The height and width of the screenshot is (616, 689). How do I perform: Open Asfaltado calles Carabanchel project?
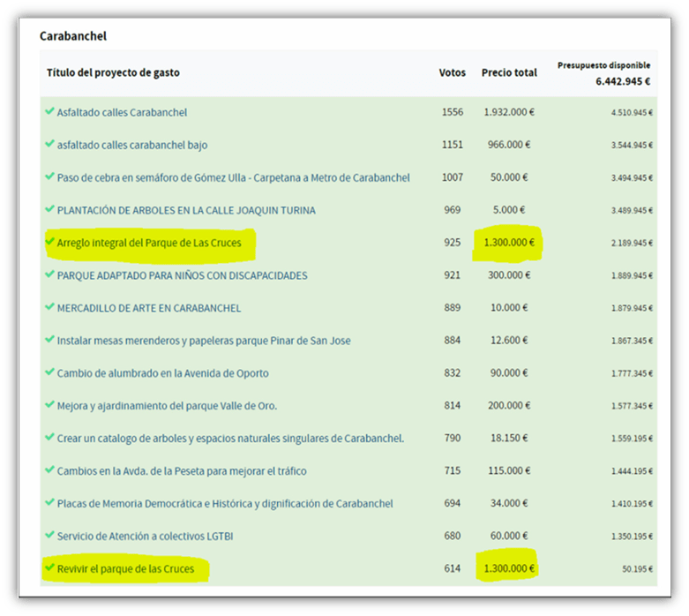122,113
